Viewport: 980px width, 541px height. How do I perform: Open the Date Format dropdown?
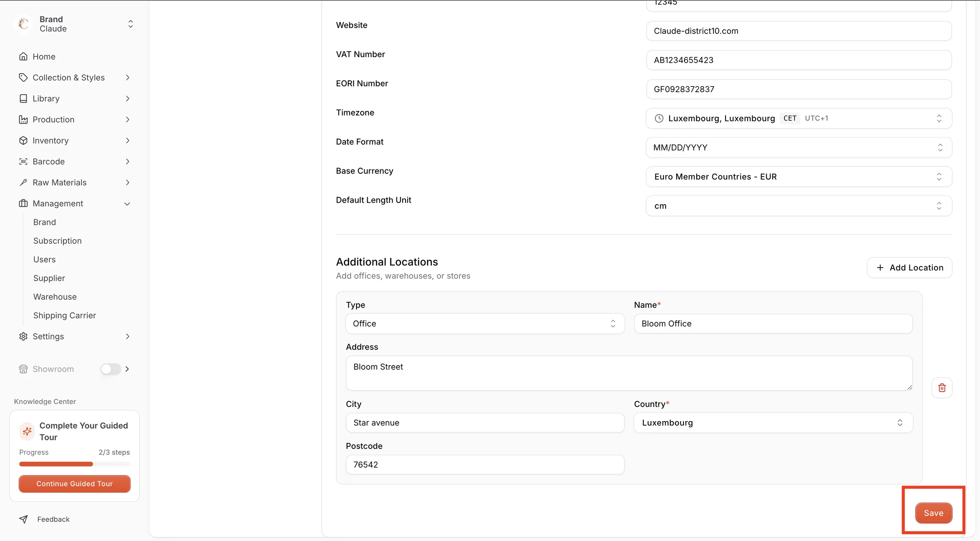point(799,147)
